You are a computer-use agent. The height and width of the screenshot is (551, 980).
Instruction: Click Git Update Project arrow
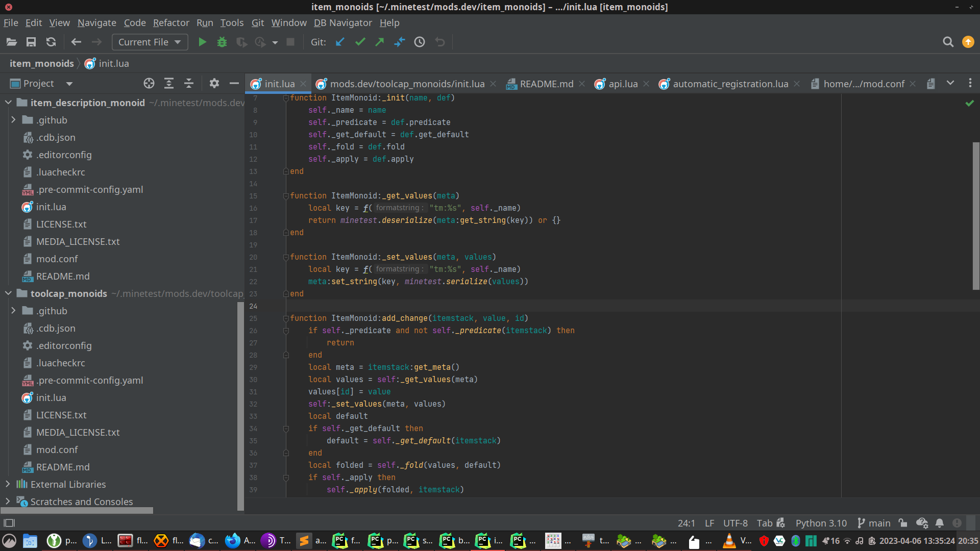[x=340, y=42]
